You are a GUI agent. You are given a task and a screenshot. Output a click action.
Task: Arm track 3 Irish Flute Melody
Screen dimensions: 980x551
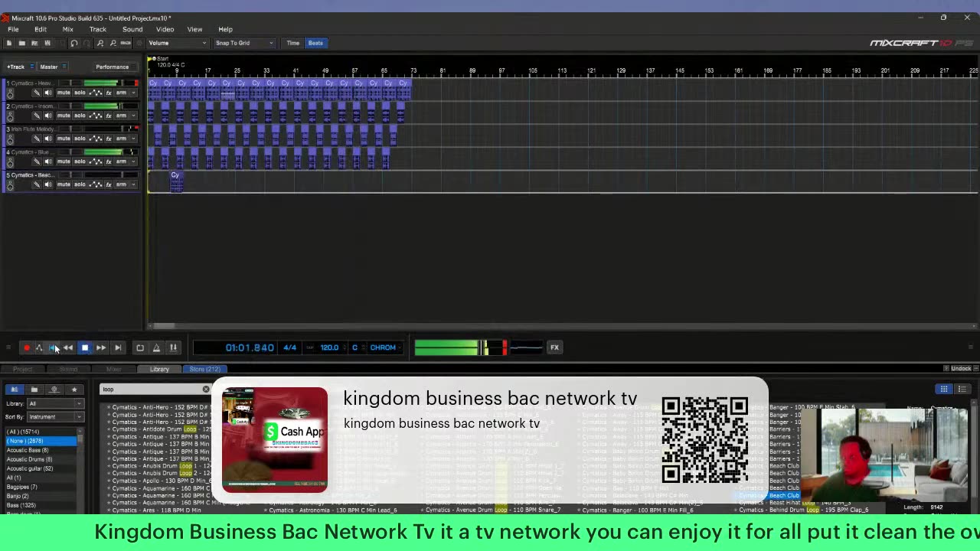[121, 139]
